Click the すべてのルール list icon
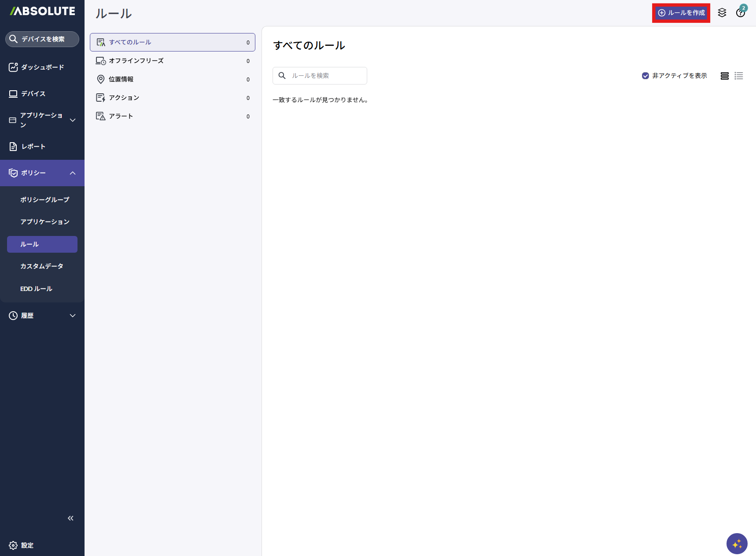This screenshot has height=556, width=756. (101, 42)
